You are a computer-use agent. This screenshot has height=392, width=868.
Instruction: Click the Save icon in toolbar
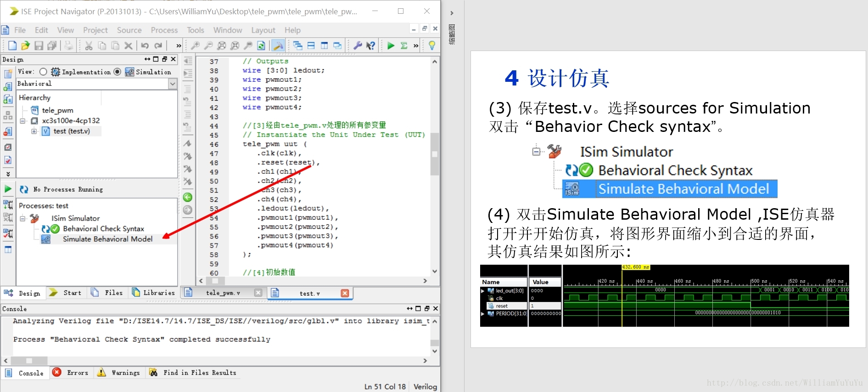(39, 45)
